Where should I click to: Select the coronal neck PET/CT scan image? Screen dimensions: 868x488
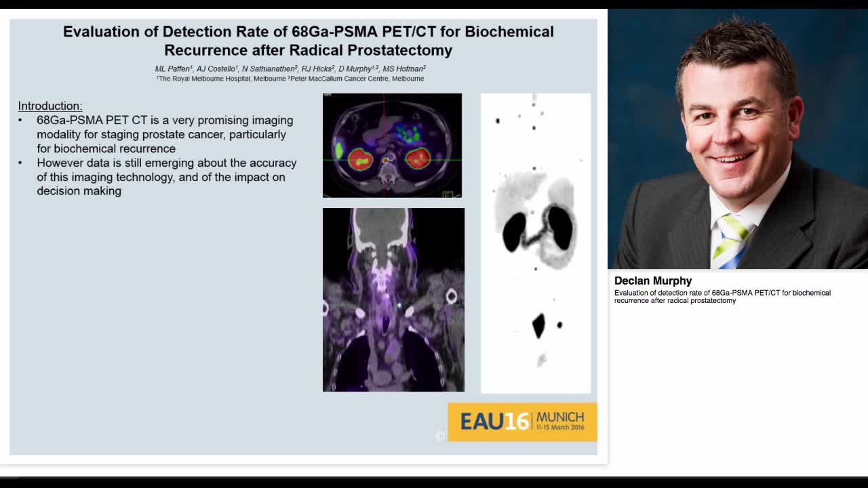pos(393,300)
